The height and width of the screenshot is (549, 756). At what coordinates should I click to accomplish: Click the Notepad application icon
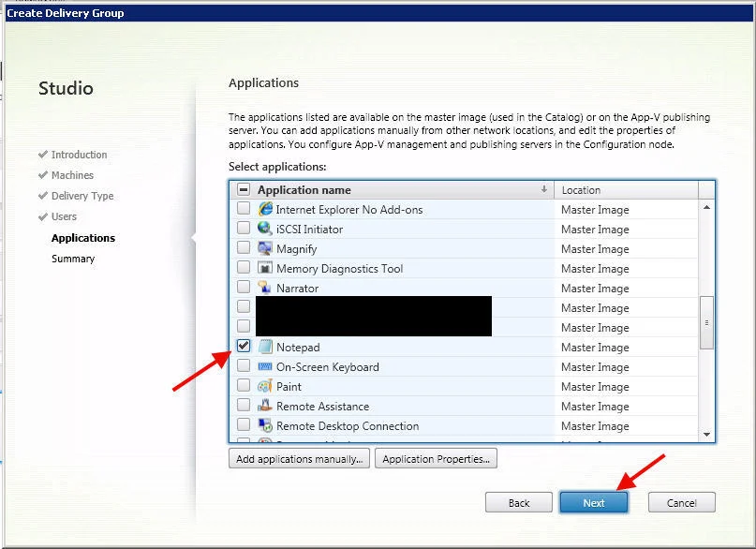[265, 346]
